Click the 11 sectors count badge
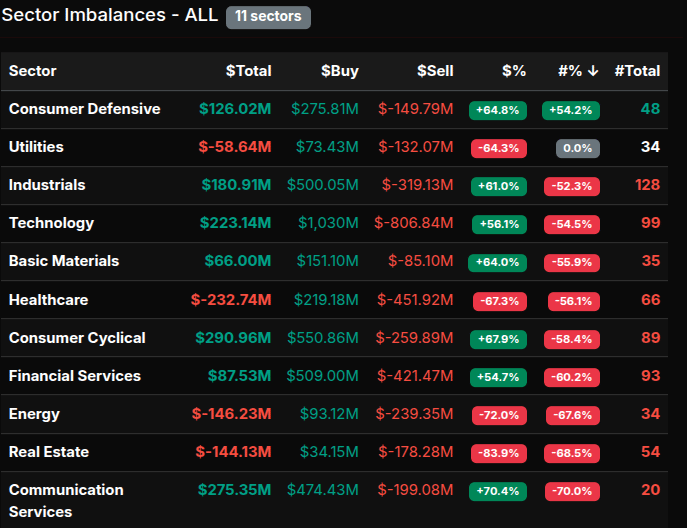The width and height of the screenshot is (687, 528). (x=269, y=17)
